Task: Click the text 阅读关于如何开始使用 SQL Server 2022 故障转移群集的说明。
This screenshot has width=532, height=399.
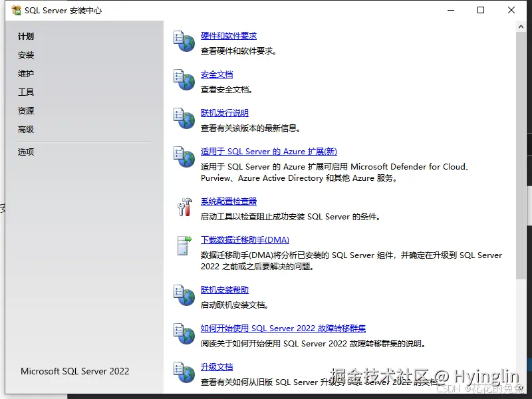Action: (x=313, y=343)
